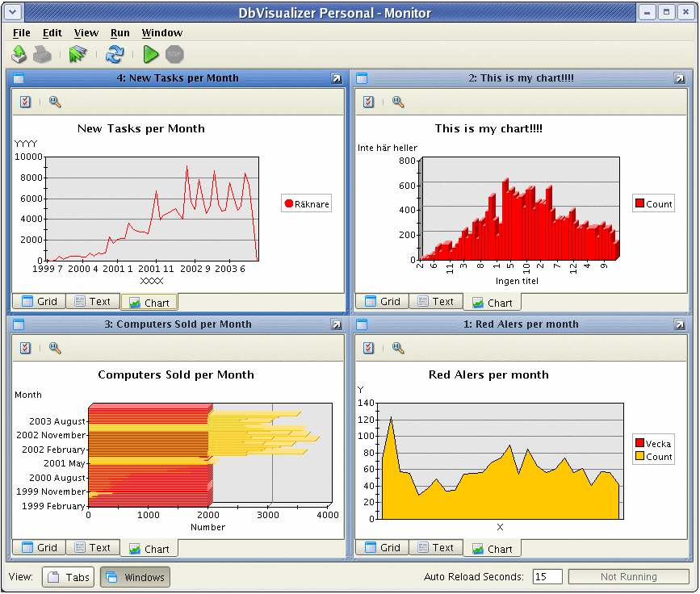The height and width of the screenshot is (594, 700).
Task: Open the Window menu
Action: click(x=161, y=33)
